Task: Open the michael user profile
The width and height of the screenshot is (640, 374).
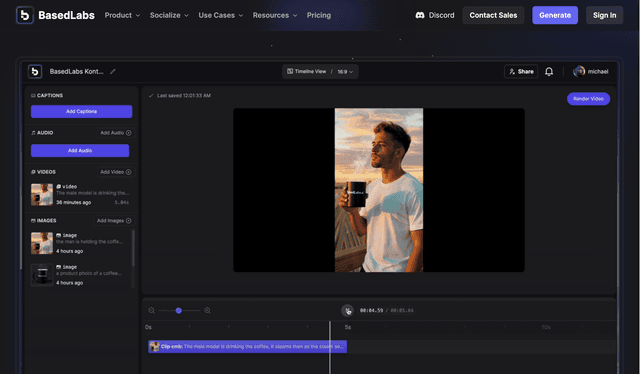Action: (591, 71)
